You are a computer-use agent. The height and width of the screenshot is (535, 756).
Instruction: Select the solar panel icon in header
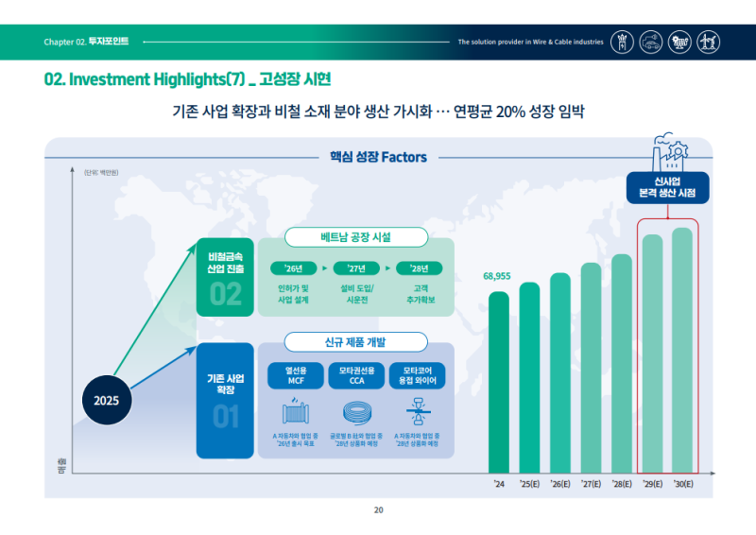(x=679, y=42)
